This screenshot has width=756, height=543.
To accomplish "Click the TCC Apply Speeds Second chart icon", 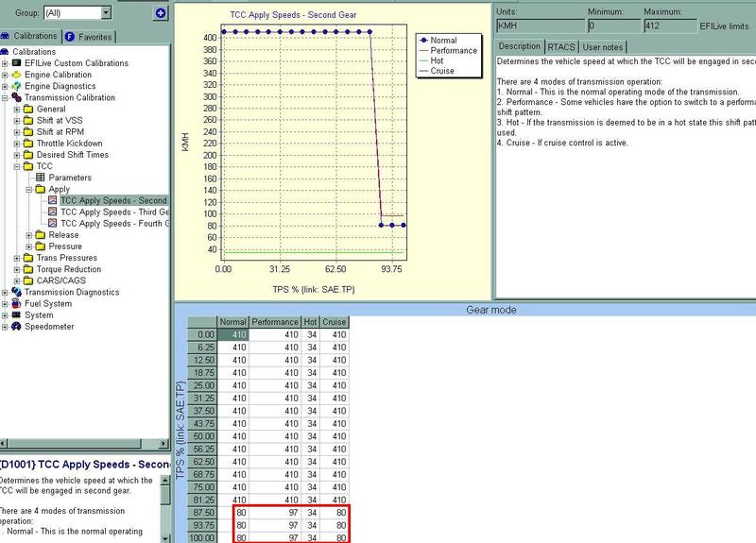I will (x=52, y=200).
